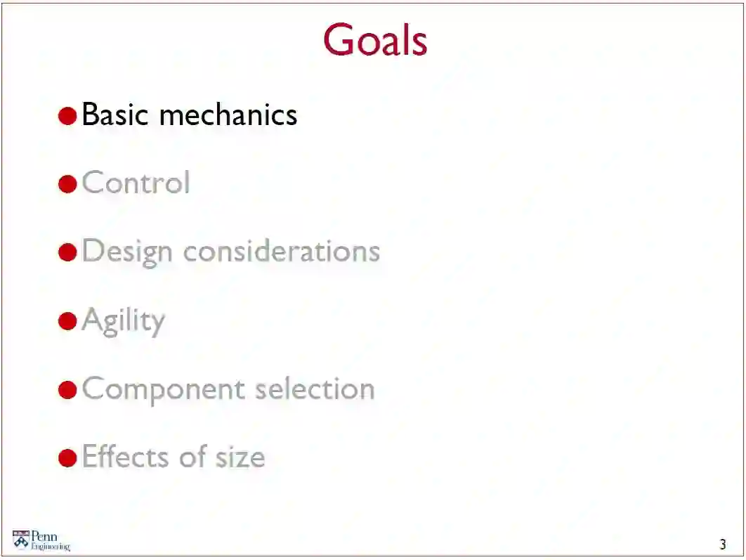
Task: Click the red bullet before Agility
Action: (67, 321)
